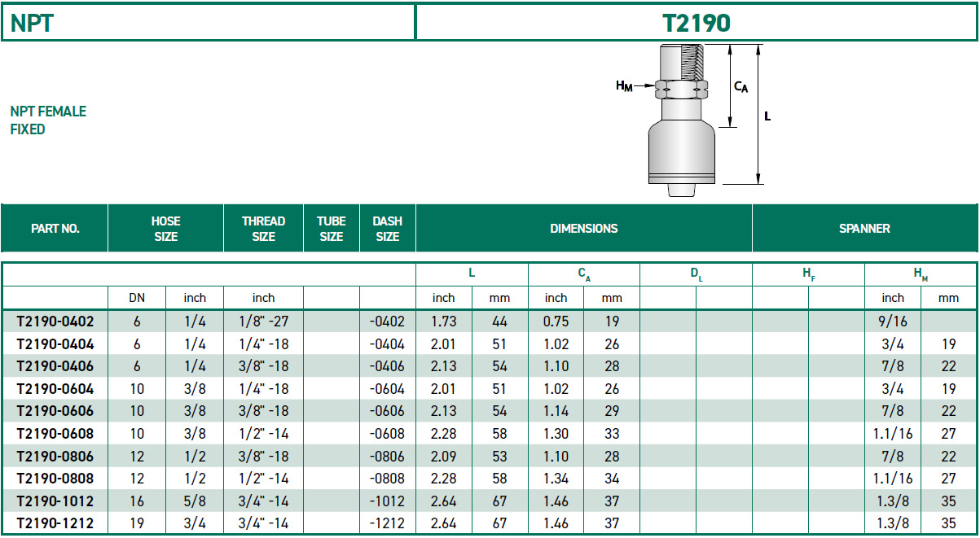Select part number T2190-0404

[x=55, y=344]
